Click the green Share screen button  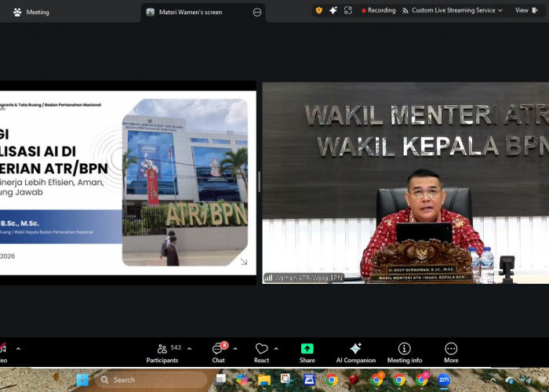point(307,353)
